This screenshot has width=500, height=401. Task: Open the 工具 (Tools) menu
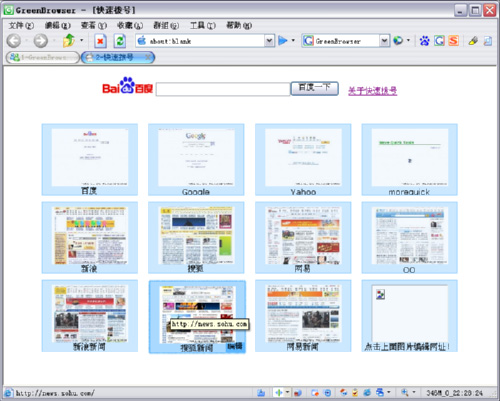coord(202,25)
